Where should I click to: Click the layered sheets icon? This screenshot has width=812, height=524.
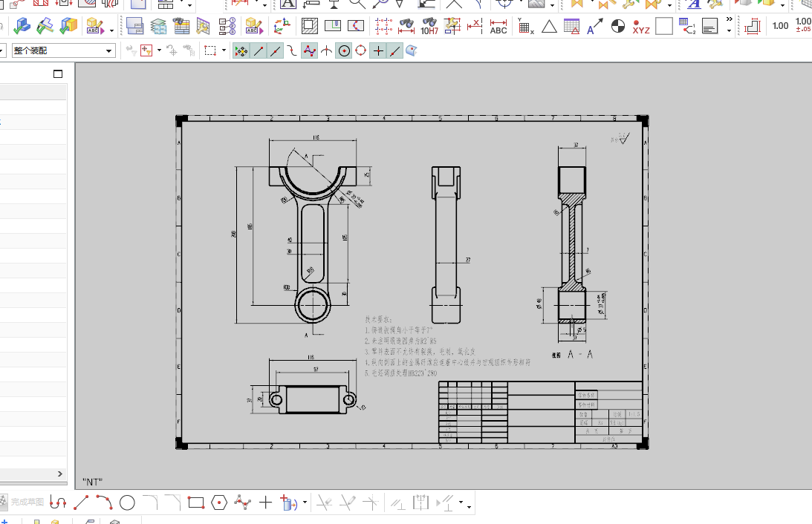coord(158,26)
